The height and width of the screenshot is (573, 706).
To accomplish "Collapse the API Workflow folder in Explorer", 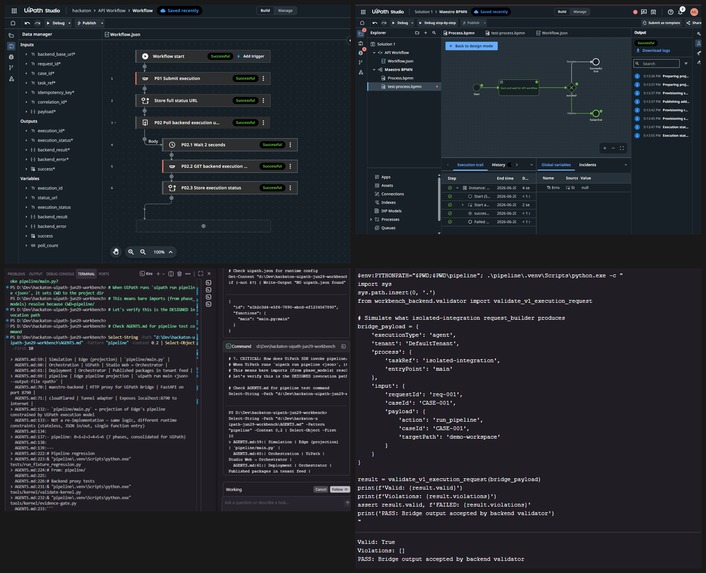I will 374,53.
